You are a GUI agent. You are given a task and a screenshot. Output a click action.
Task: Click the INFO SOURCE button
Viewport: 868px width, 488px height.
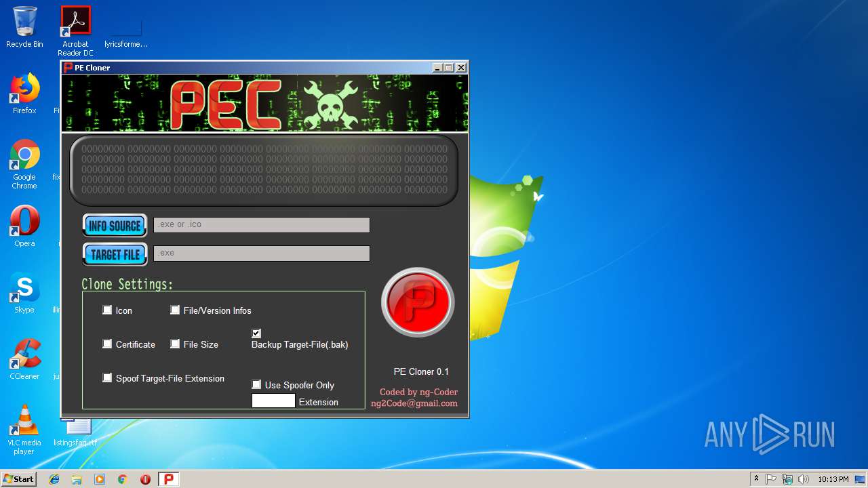(115, 226)
